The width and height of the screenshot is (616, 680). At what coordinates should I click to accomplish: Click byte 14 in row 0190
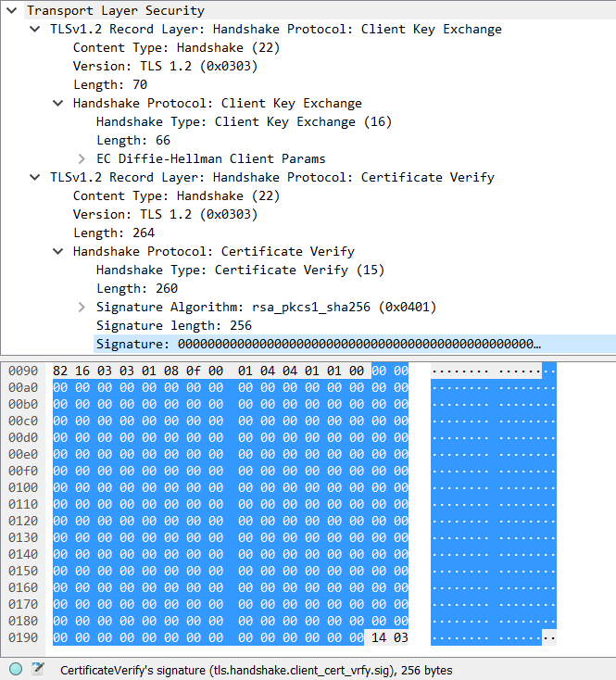pos(379,637)
